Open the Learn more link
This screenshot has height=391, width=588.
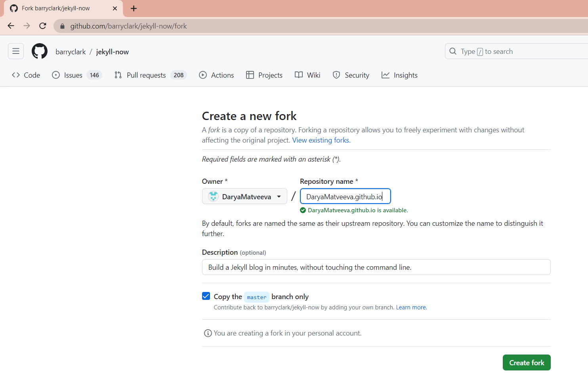click(x=411, y=307)
